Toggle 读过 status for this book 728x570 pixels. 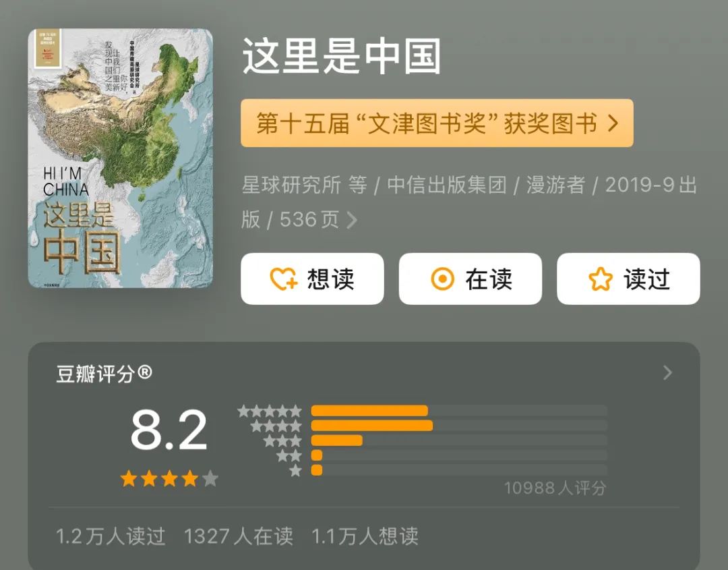click(628, 279)
